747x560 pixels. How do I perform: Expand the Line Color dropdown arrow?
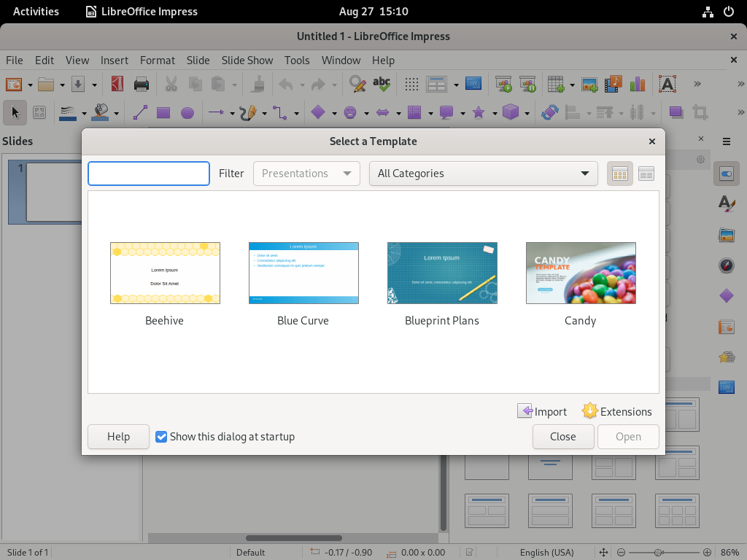[x=84, y=113]
